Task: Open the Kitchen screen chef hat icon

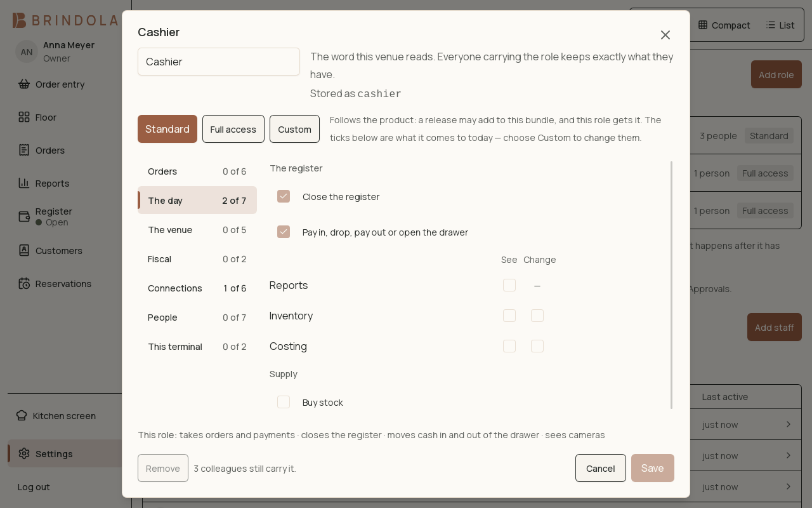Action: pos(22,415)
